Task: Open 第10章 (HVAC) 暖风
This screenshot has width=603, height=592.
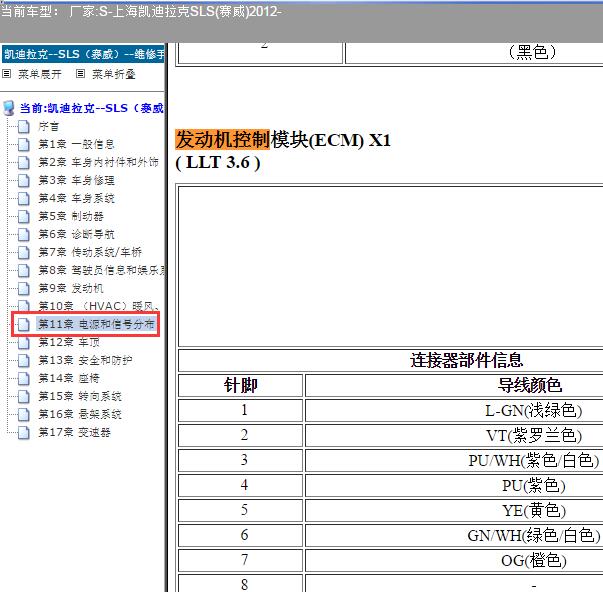Action: tap(98, 306)
